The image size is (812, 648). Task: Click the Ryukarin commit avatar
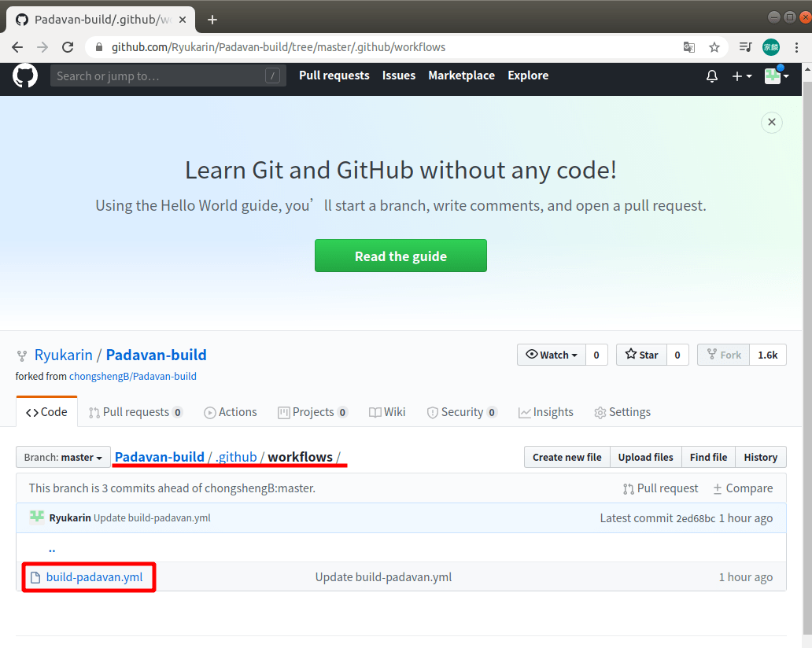pyautogui.click(x=37, y=517)
